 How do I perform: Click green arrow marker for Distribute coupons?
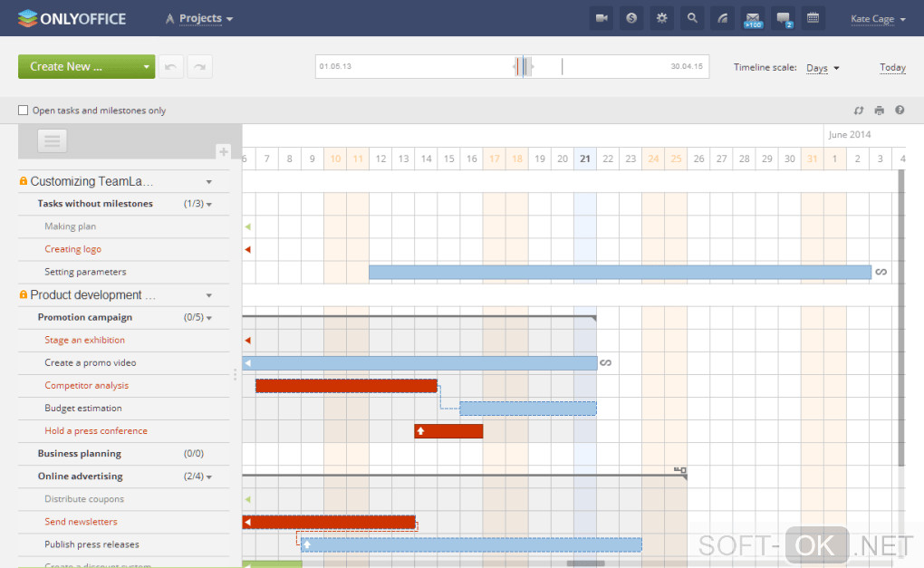coord(248,499)
